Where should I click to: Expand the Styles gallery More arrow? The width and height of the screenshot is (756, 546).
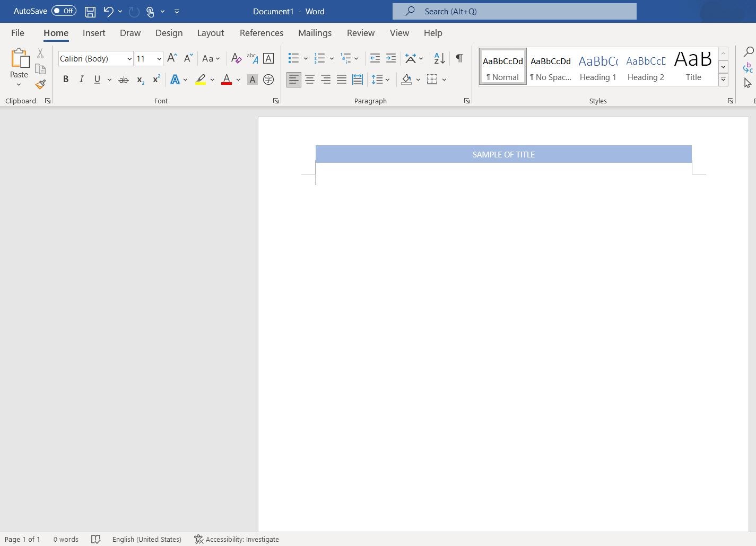723,80
